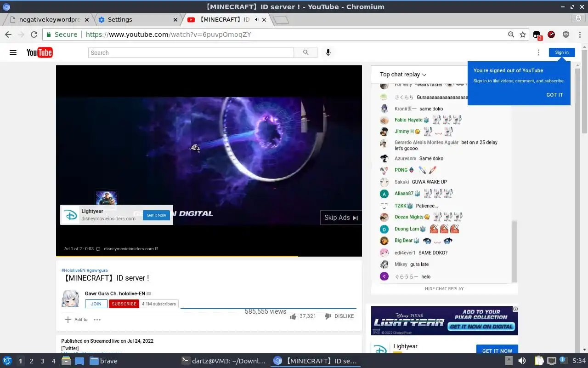Click the Lightyear Pixar banner ad
Viewport: 588px width, 368px height.
click(x=444, y=321)
